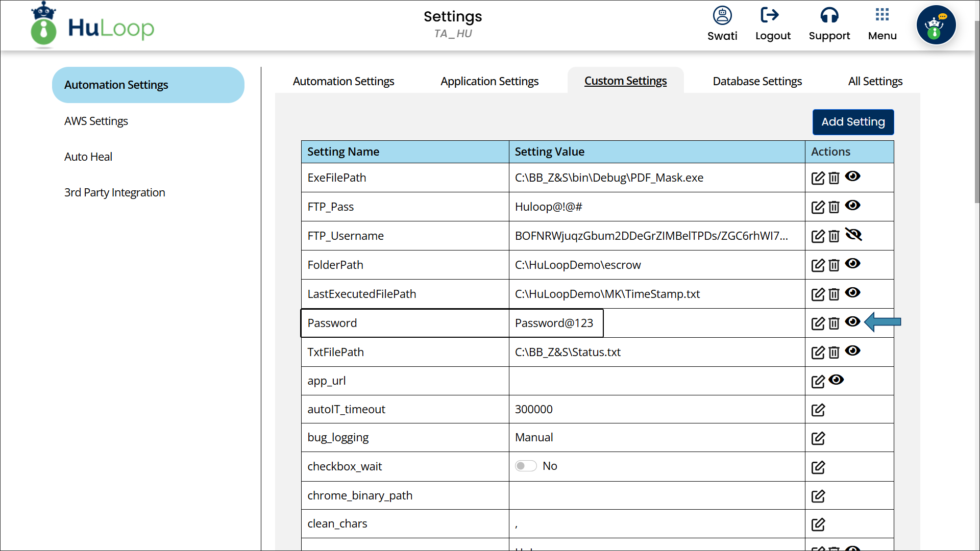
Task: Switch to the Automation Settings tab
Action: [344, 82]
